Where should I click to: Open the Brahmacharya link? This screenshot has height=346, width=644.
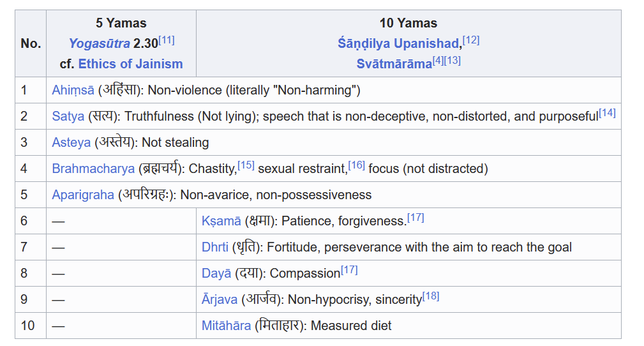click(93, 169)
